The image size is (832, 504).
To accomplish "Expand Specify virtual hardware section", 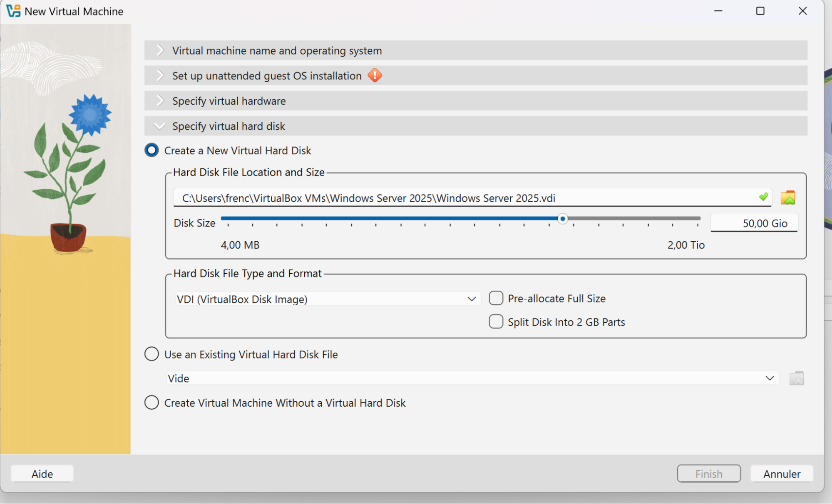I will click(476, 101).
